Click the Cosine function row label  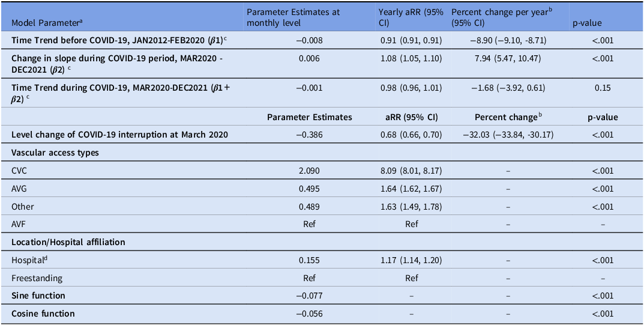43,314
